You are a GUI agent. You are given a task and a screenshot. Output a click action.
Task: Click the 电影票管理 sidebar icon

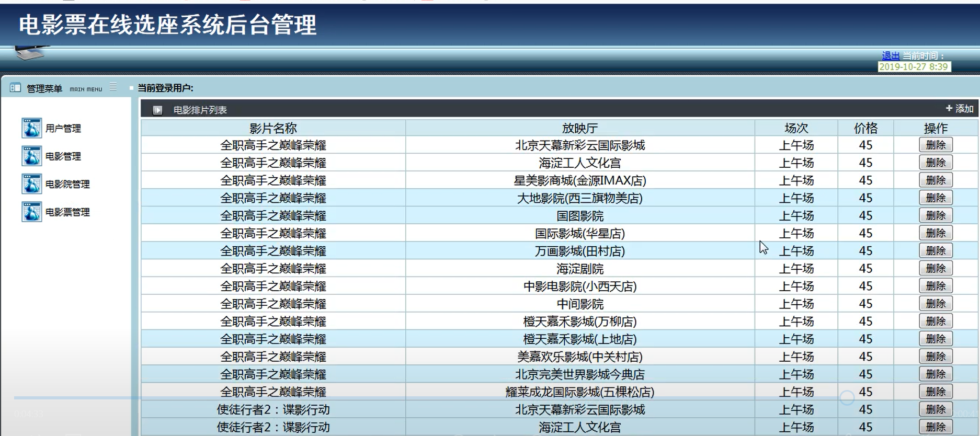coord(31,212)
